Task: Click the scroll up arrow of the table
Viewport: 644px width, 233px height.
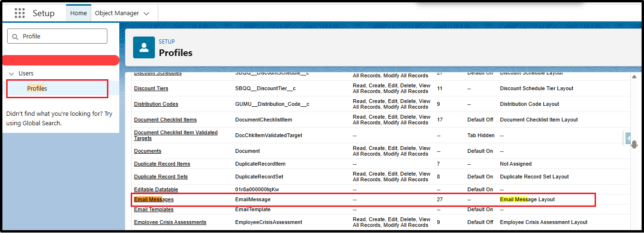Action: [634, 77]
